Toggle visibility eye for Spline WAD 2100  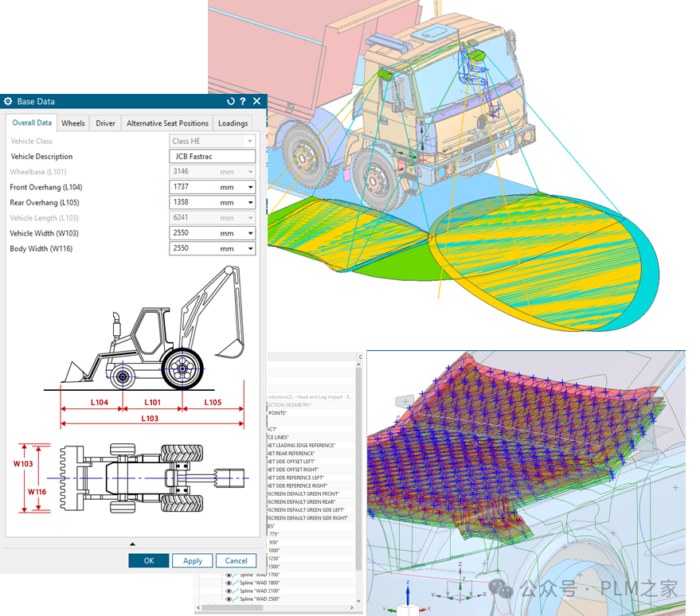[x=229, y=591]
